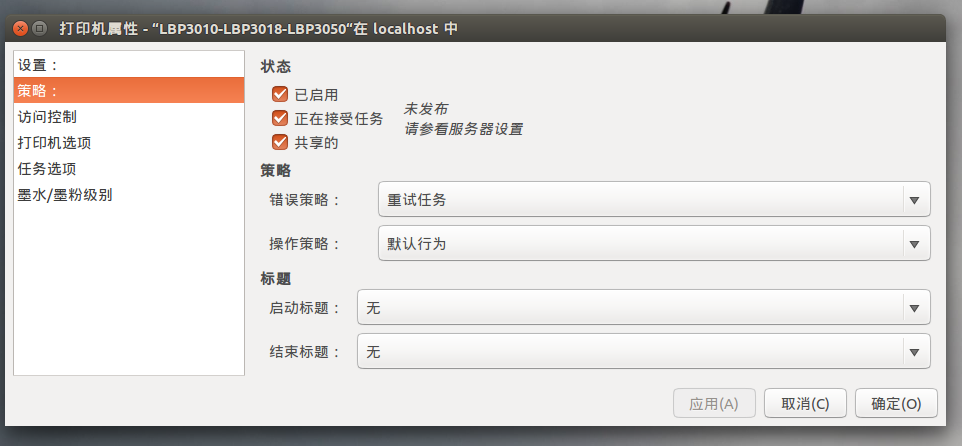The width and height of the screenshot is (962, 446).
Task: Expand the 操作策略 dropdown arrow
Action: [915, 244]
